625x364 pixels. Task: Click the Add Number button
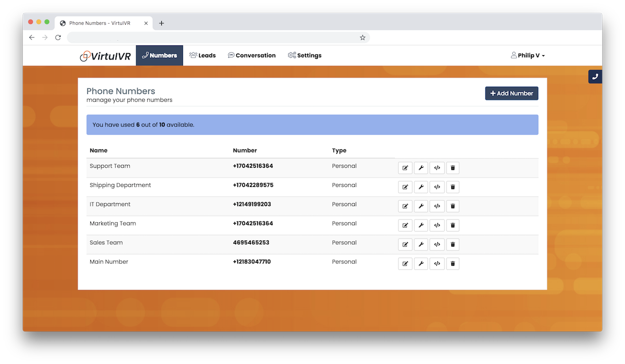511,93
